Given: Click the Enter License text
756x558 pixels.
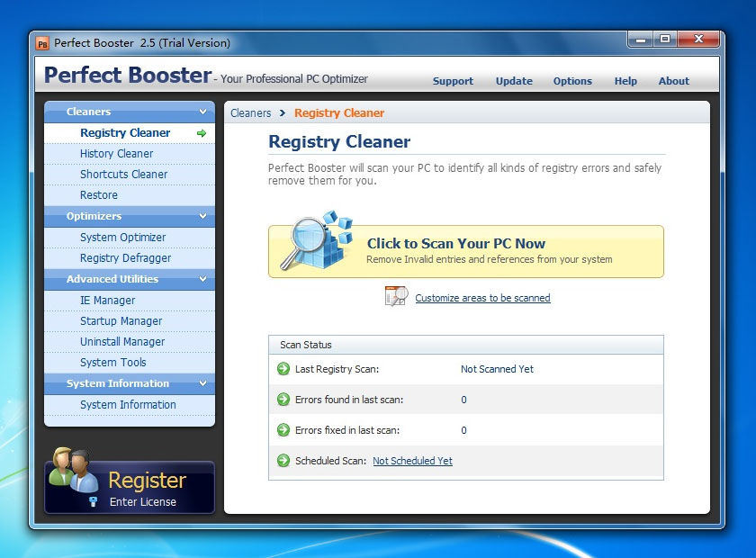Looking at the screenshot, I should click(x=143, y=502).
